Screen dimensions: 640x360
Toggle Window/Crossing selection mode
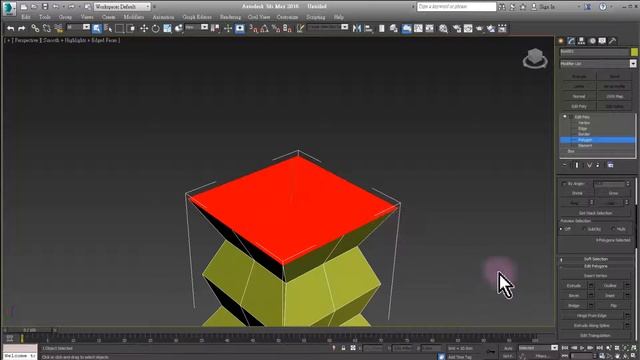point(131,28)
